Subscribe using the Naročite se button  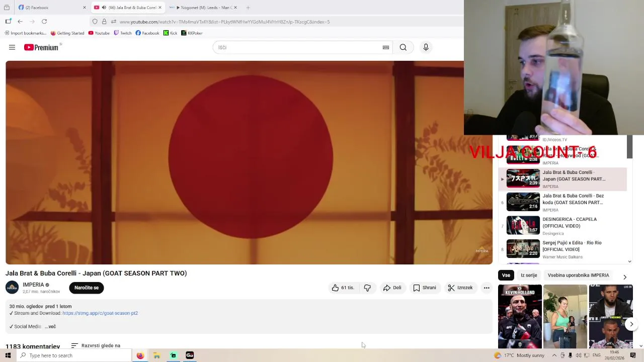click(87, 288)
